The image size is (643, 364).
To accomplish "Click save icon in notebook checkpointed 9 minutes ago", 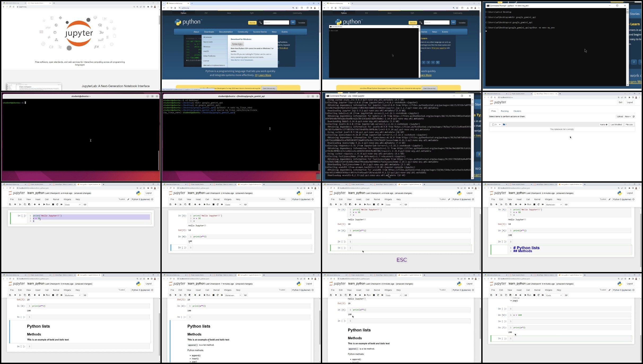I will tap(491, 295).
